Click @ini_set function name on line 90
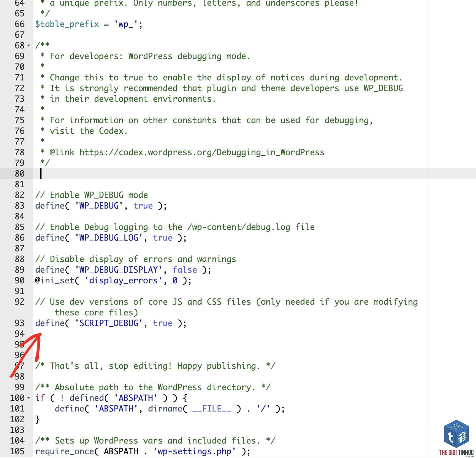The image size is (476, 458). (x=55, y=281)
